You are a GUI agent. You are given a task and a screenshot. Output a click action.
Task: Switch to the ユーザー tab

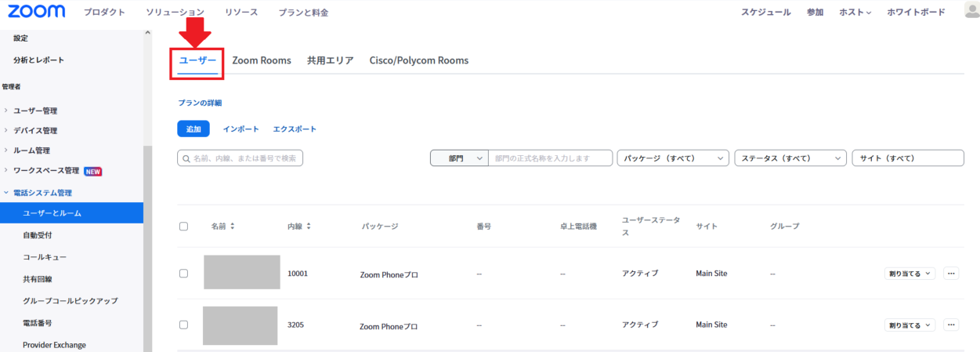197,60
